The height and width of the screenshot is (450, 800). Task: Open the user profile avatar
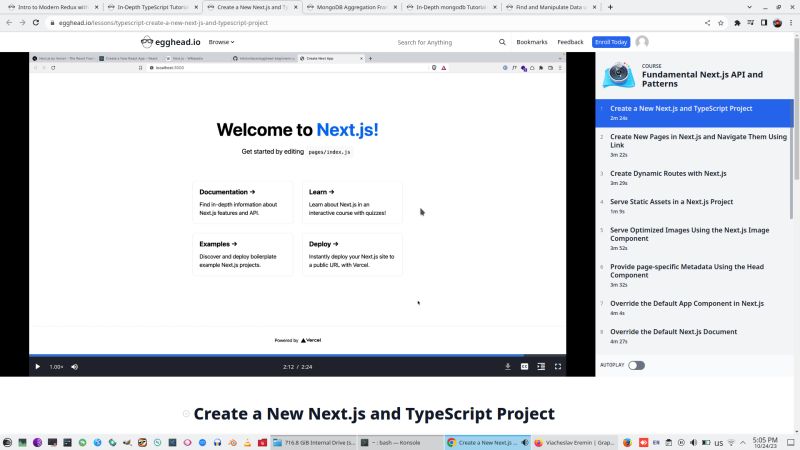(x=642, y=42)
